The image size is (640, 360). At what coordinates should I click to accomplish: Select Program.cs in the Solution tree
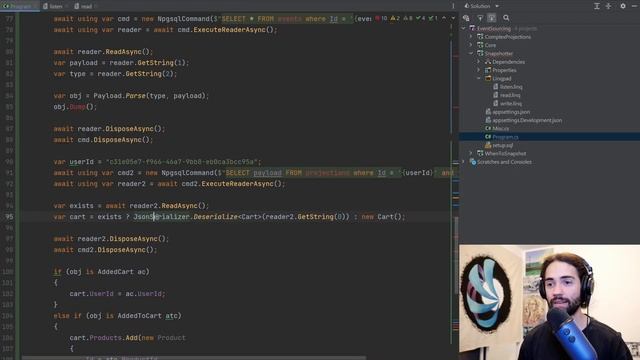(505, 137)
